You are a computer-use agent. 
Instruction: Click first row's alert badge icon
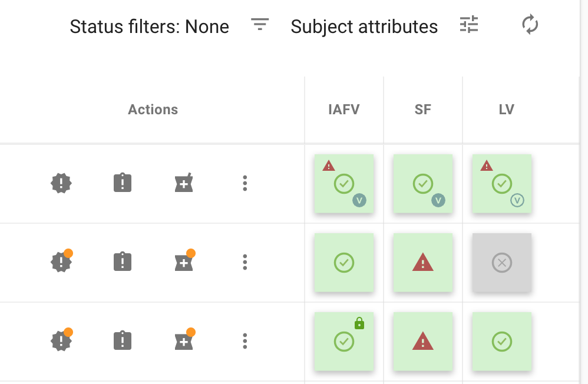point(61,184)
